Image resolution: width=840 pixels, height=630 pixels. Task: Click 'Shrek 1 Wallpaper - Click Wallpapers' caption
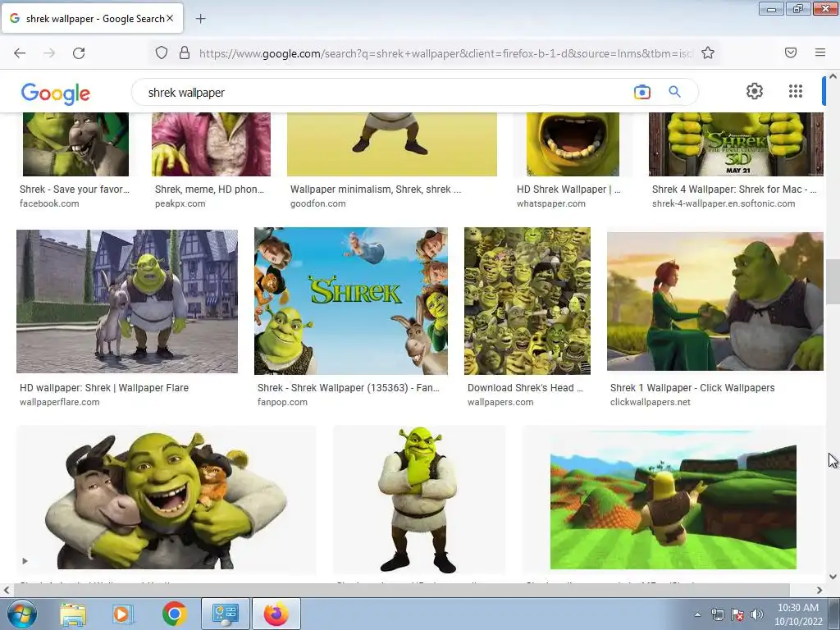pyautogui.click(x=692, y=388)
